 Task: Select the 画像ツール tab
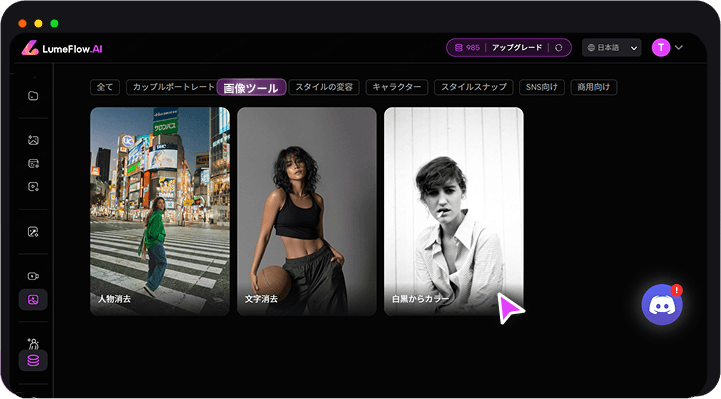(x=251, y=87)
